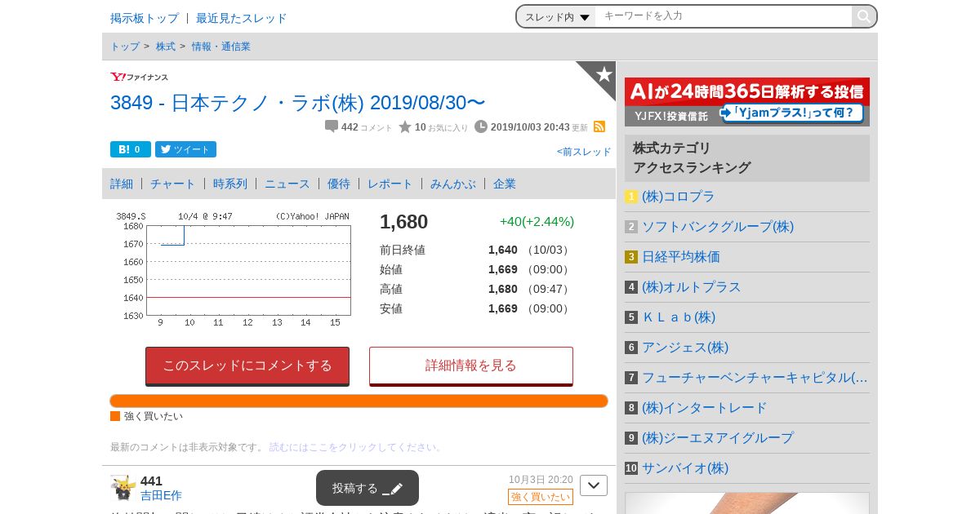Click the 情報・通信業 breadcrumb link

tap(221, 47)
